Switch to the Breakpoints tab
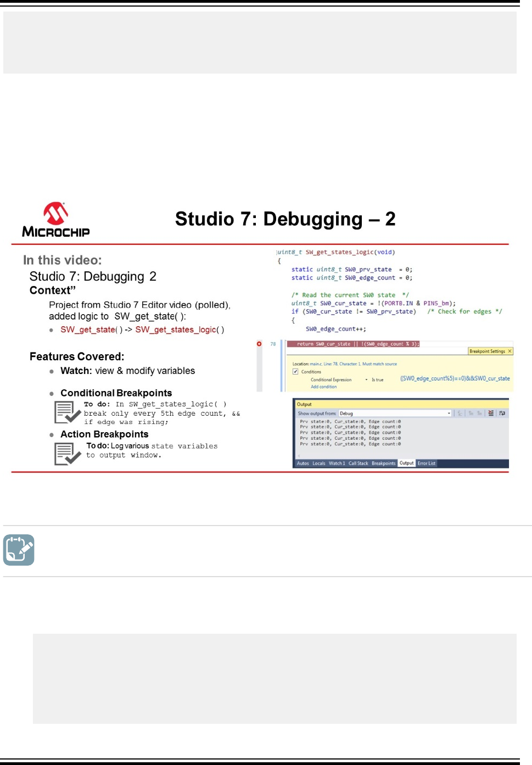The image size is (532, 765). coord(383,464)
